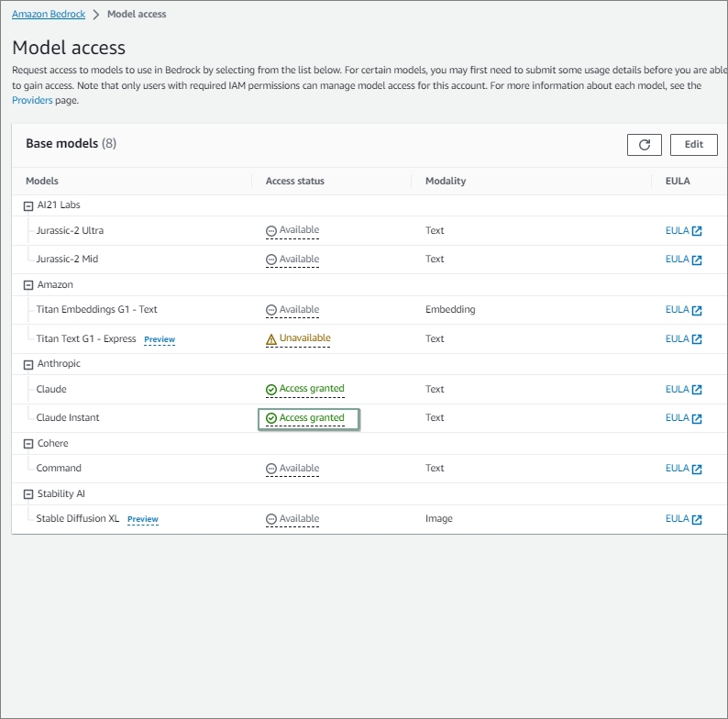Image resolution: width=728 pixels, height=719 pixels.
Task: Click Available status for Titan Embeddings G1 - Text
Action: pos(292,310)
